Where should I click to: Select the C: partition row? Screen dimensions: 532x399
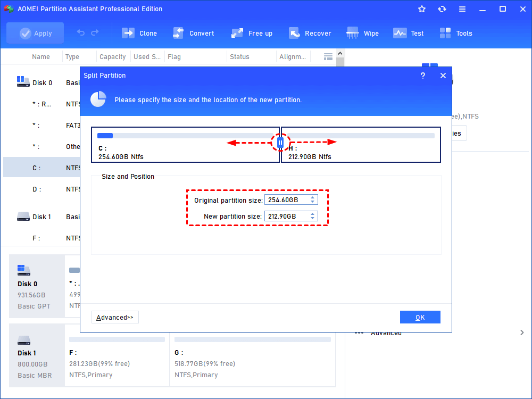(x=41, y=168)
